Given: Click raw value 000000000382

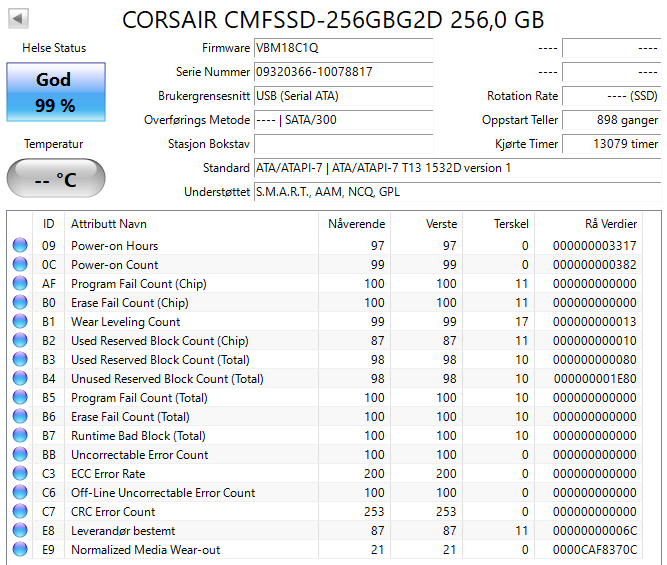Looking at the screenshot, I should [x=595, y=265].
